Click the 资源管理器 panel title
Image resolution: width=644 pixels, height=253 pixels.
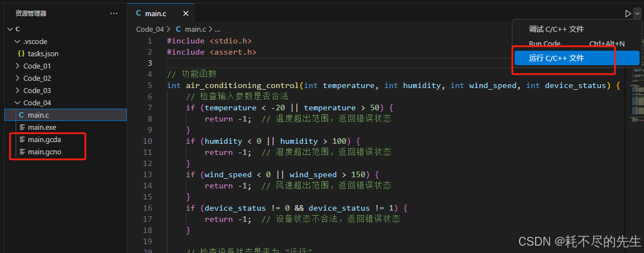pyautogui.click(x=31, y=13)
